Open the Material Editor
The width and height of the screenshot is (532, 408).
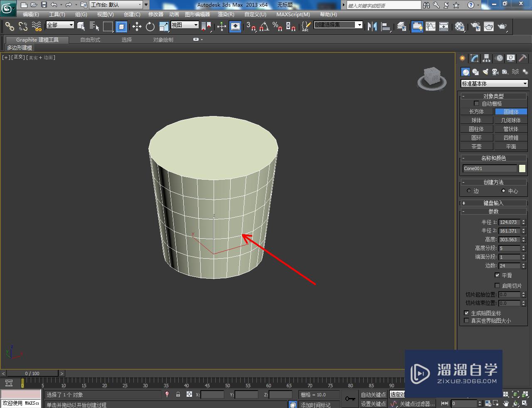pyautogui.click(x=459, y=27)
